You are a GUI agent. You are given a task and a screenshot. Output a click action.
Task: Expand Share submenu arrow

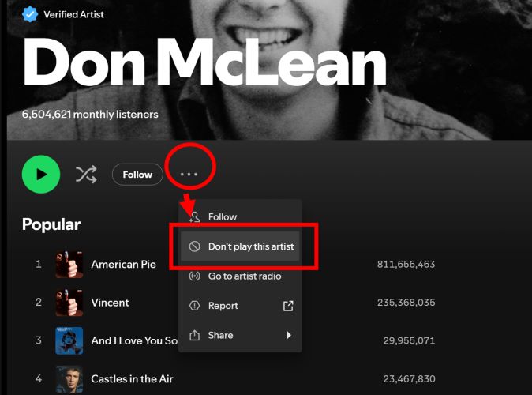[289, 335]
